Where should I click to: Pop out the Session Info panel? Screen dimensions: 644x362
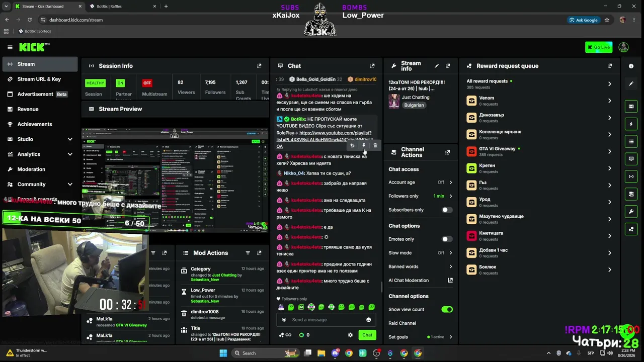(259, 66)
